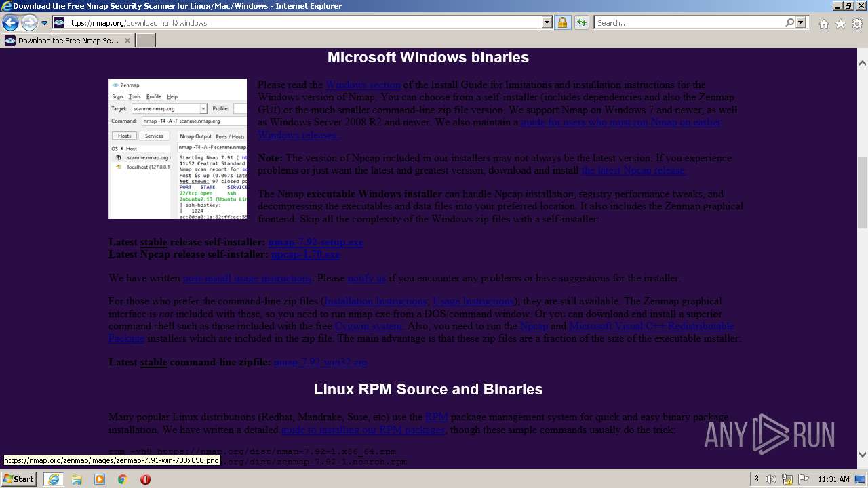Open the Usage Instructions link
Viewport: 868px width, 488px height.
coord(473,301)
